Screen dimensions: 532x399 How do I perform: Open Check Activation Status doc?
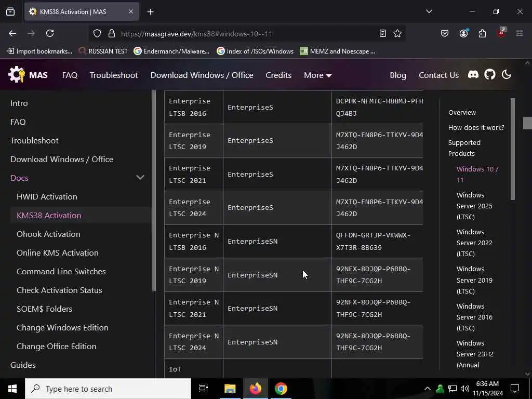click(59, 290)
